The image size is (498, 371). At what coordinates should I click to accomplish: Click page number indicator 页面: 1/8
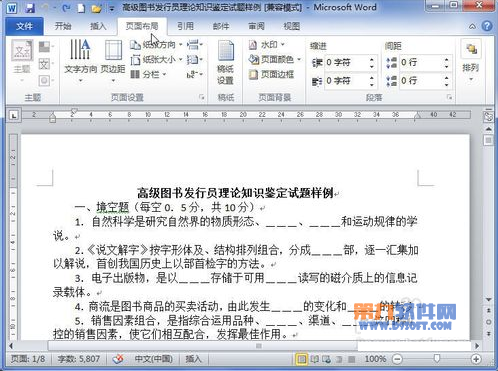[28, 359]
